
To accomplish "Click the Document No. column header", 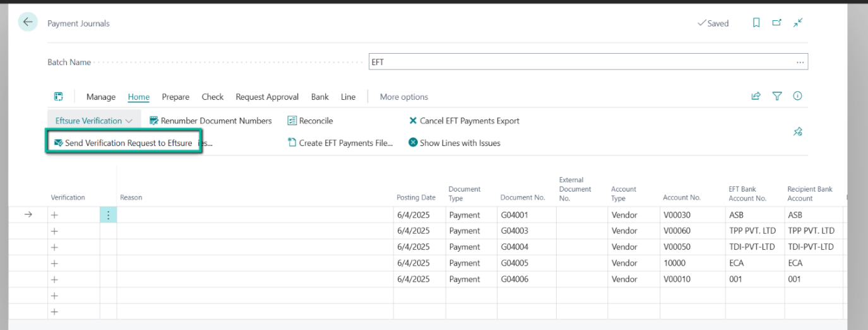I will [x=523, y=197].
